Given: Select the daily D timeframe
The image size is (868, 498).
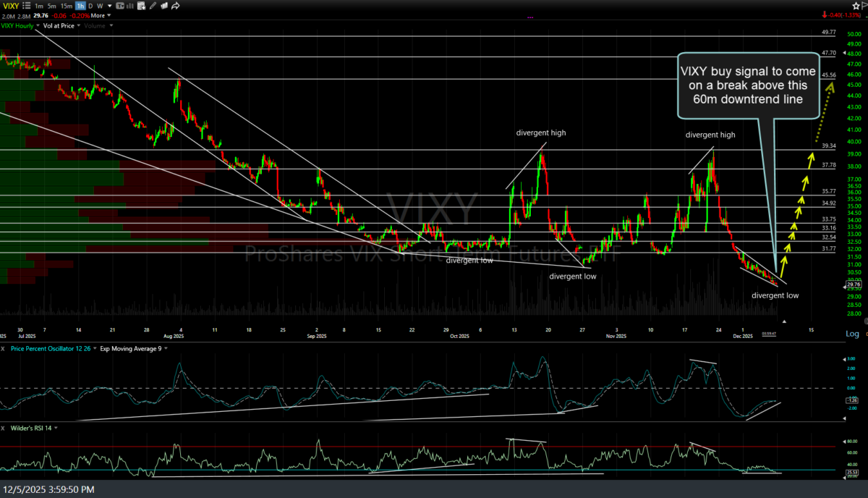Looking at the screenshot, I should [x=91, y=6].
